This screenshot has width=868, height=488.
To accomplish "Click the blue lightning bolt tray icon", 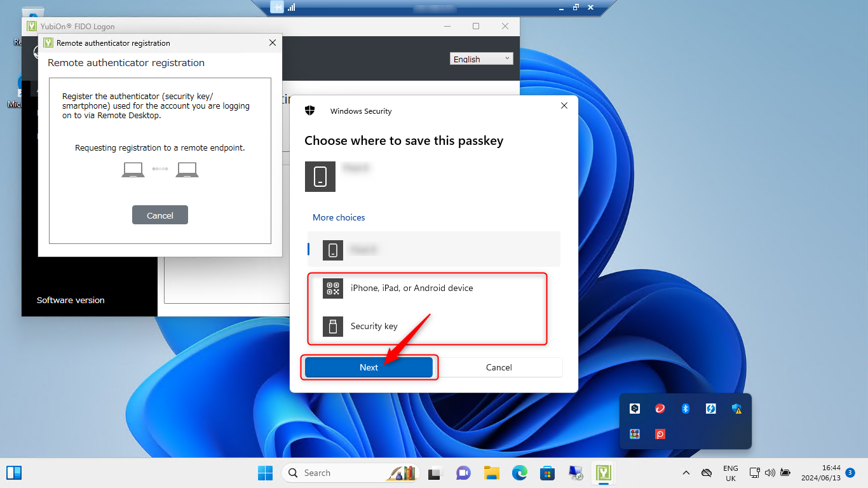I will click(x=711, y=409).
